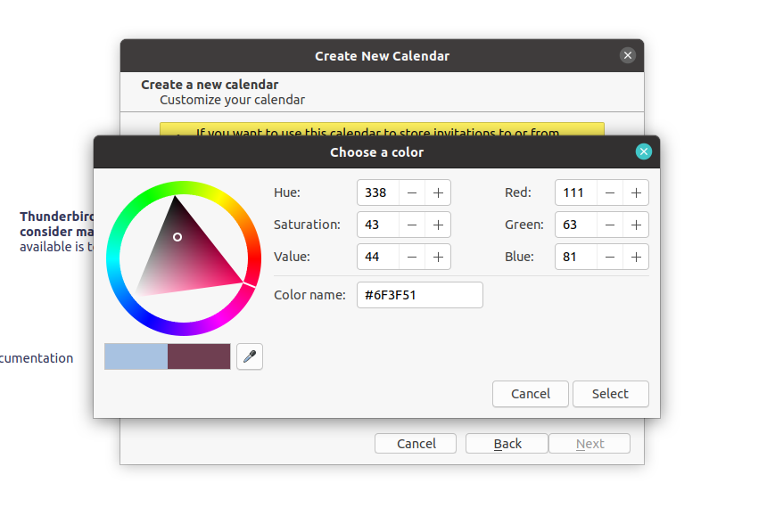Click the current maroon color swatch
Viewport: 775px width, 532px height.
tap(199, 356)
